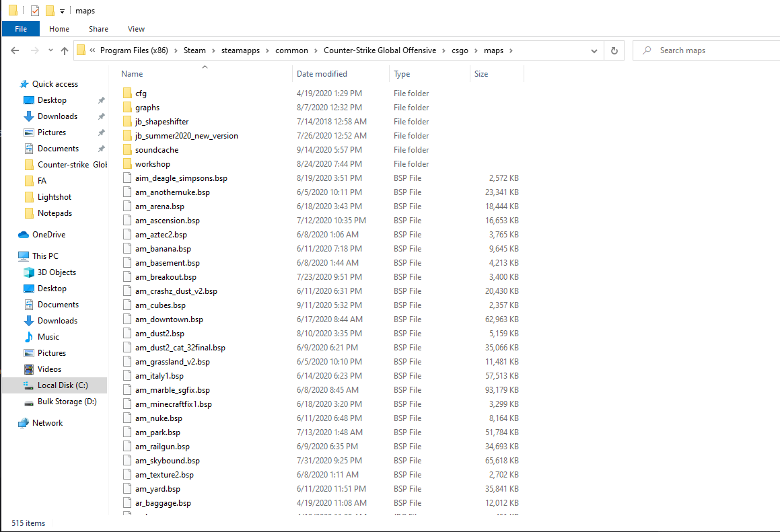Expand address bar history dropdown

point(594,50)
